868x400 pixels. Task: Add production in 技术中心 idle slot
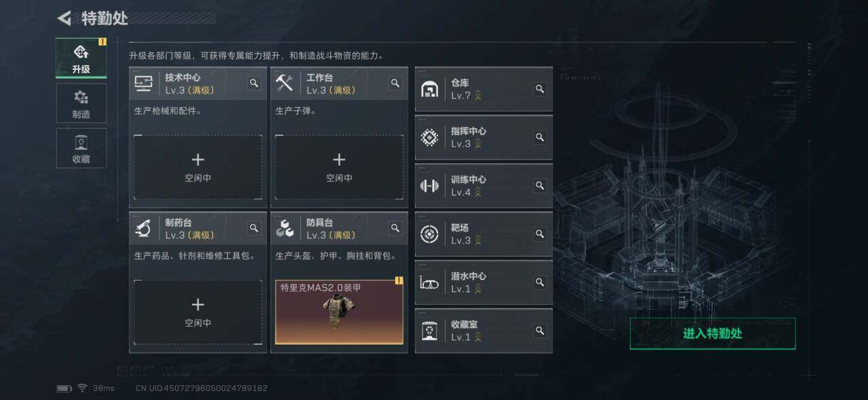click(197, 167)
